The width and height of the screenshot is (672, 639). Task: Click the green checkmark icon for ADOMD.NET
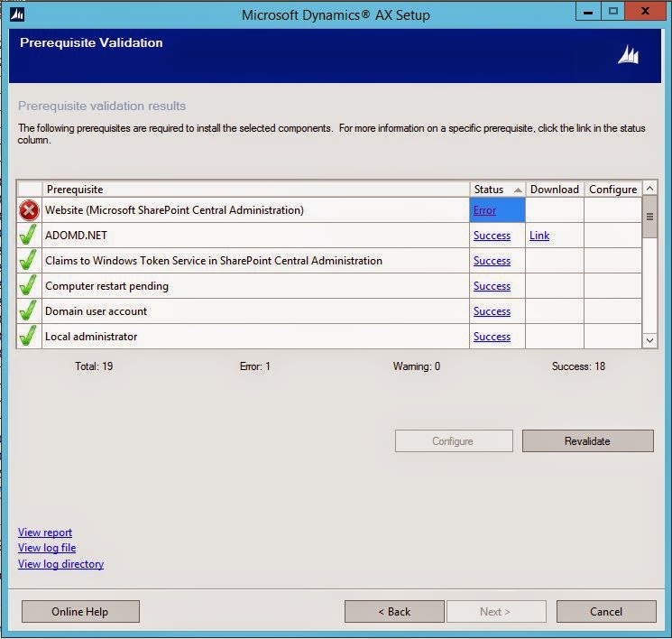(x=28, y=235)
